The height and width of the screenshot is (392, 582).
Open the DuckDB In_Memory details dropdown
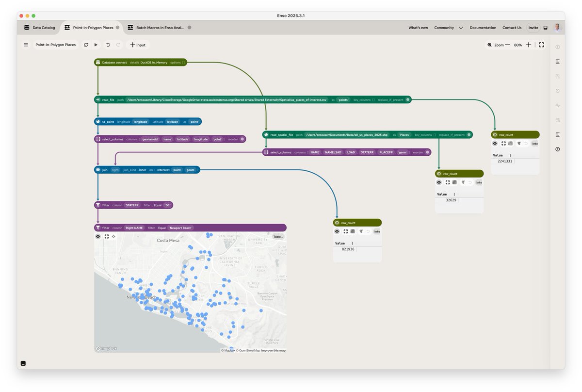[x=154, y=63]
